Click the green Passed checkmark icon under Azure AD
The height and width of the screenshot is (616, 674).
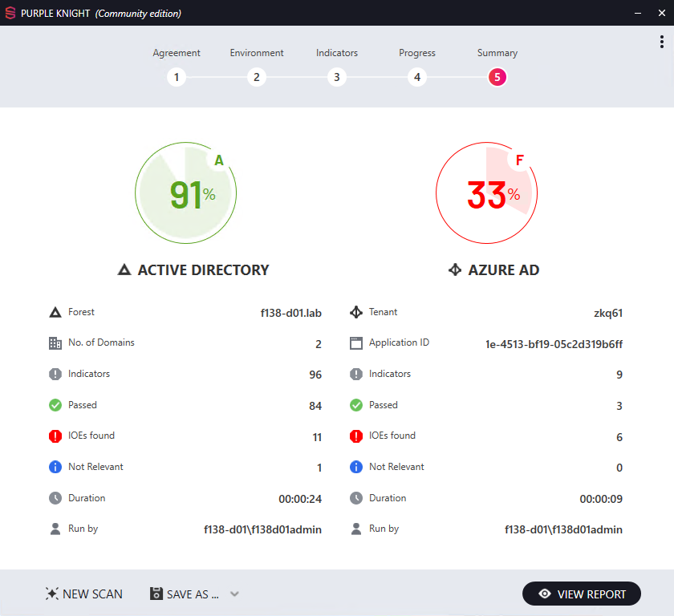tap(356, 406)
